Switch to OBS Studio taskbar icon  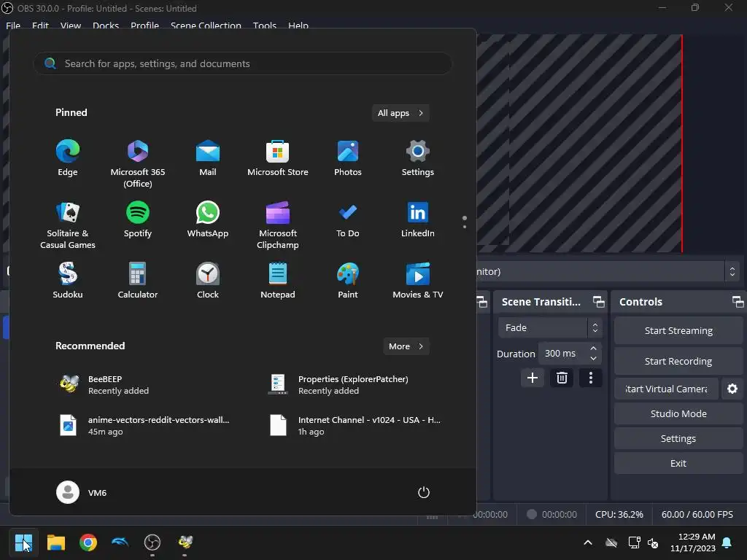152,542
